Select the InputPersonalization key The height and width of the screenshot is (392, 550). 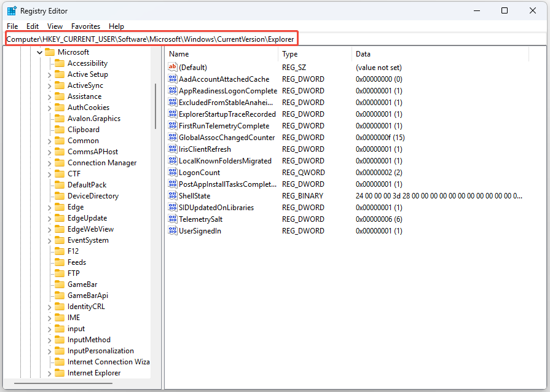pyautogui.click(x=100, y=351)
